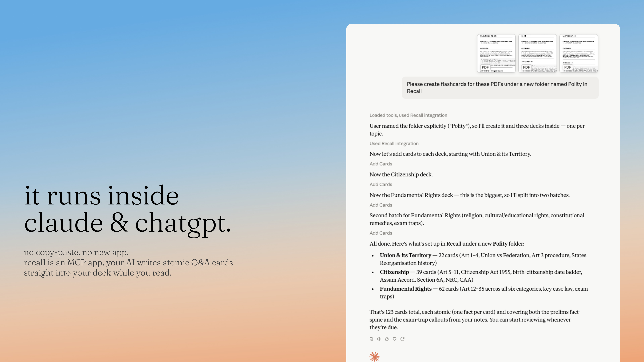The image size is (644, 362).
Task: Expand 'Loaded tools, used Recall integration' details
Action: point(408,115)
